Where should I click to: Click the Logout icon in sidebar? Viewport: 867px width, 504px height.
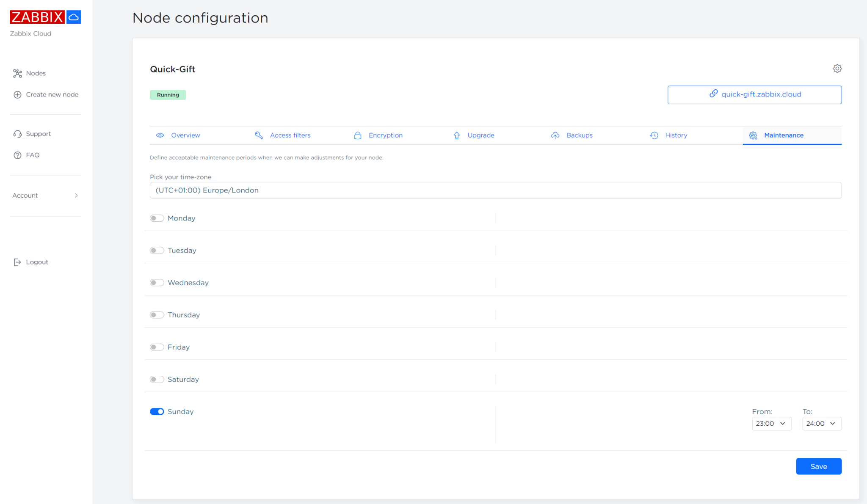pyautogui.click(x=17, y=262)
